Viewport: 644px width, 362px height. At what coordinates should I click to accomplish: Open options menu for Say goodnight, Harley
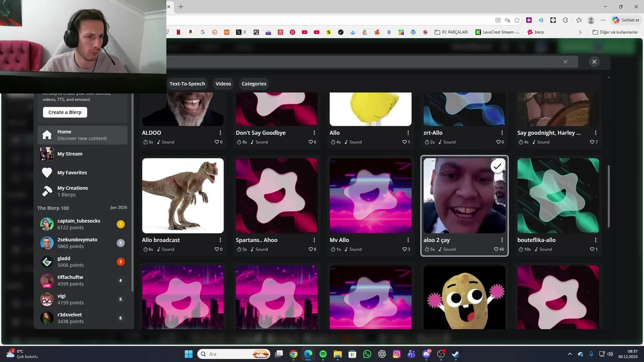pos(596,133)
